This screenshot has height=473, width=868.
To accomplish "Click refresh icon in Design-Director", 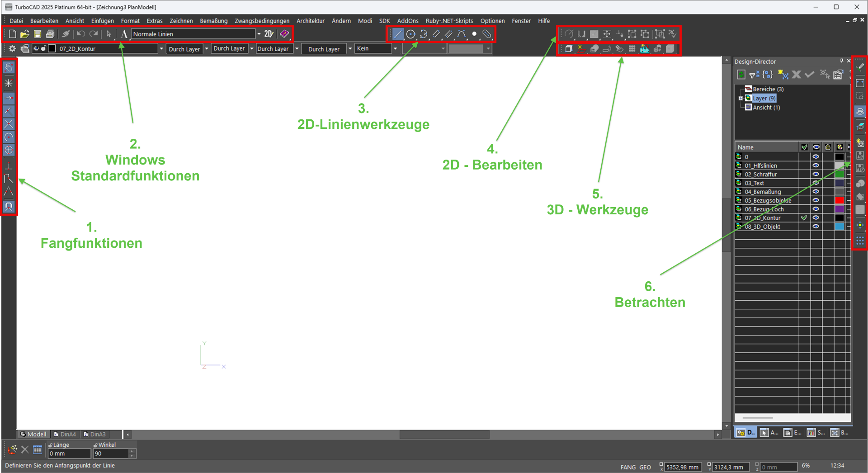I will (741, 75).
